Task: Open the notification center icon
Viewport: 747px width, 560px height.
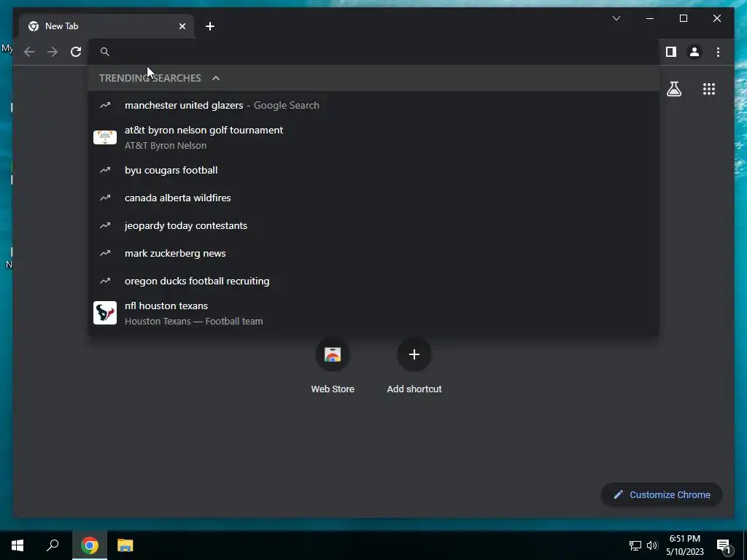Action: click(724, 546)
